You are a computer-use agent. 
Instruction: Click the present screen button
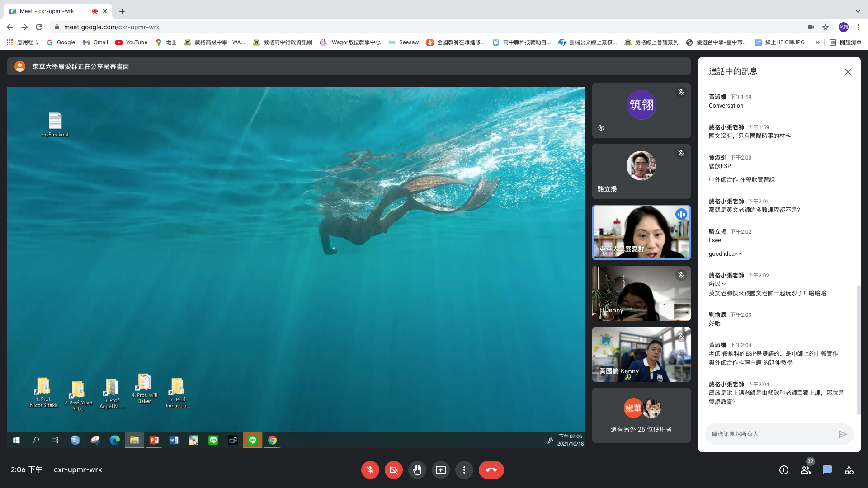441,470
